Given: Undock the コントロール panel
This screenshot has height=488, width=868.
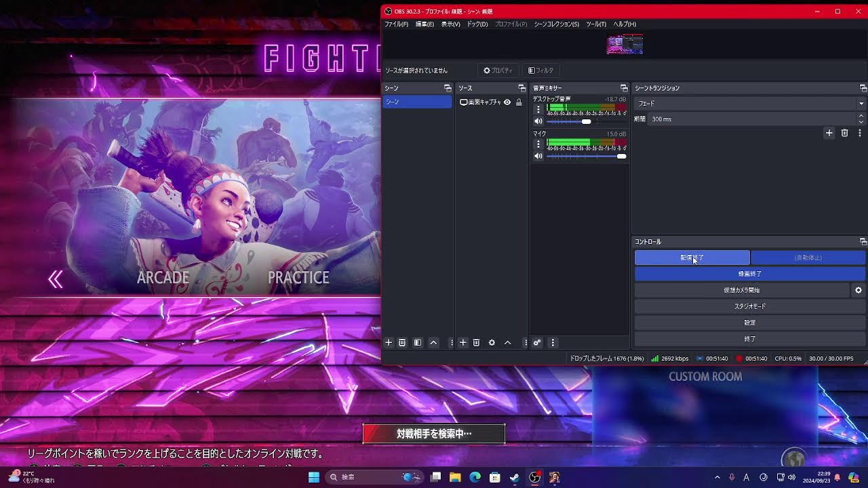Looking at the screenshot, I should pos(863,242).
